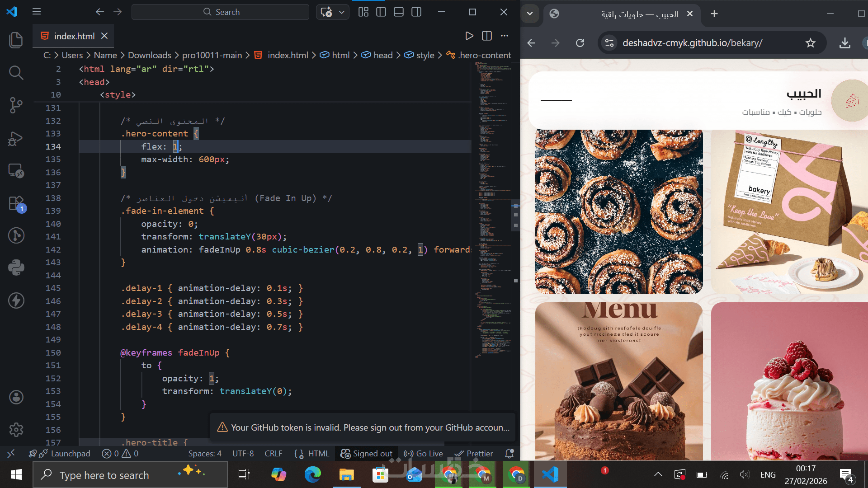Open the Source Control view
Image resolution: width=868 pixels, height=488 pixels.
[16, 105]
